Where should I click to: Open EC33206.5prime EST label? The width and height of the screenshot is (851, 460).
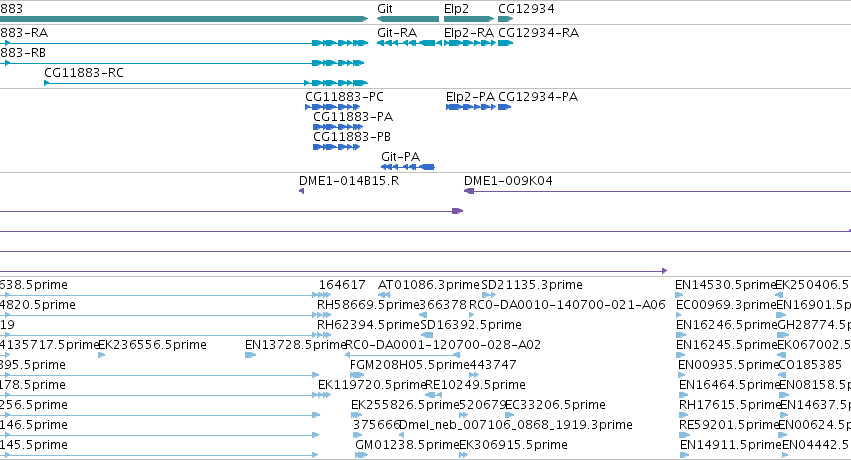pyautogui.click(x=555, y=405)
